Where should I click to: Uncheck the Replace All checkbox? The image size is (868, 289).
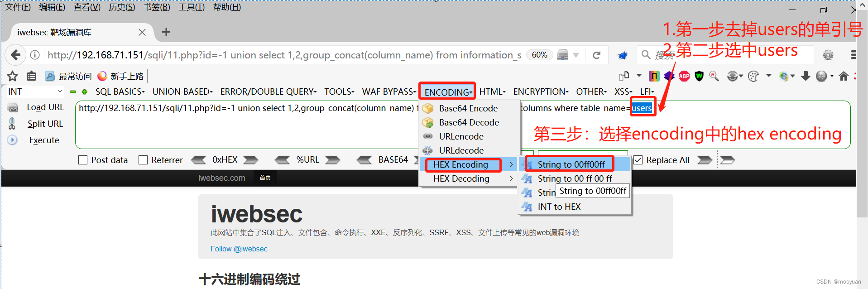638,160
